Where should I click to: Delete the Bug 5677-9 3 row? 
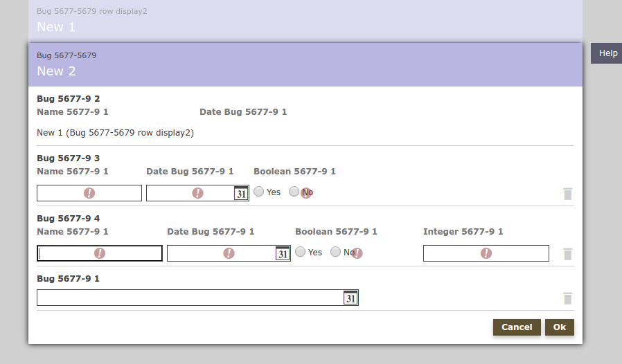tap(568, 194)
